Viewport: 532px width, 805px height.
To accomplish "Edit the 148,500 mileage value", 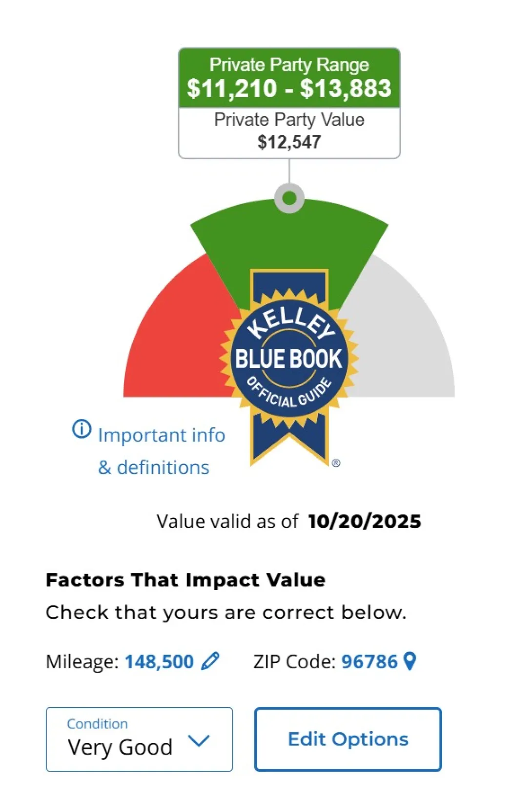I will click(159, 662).
